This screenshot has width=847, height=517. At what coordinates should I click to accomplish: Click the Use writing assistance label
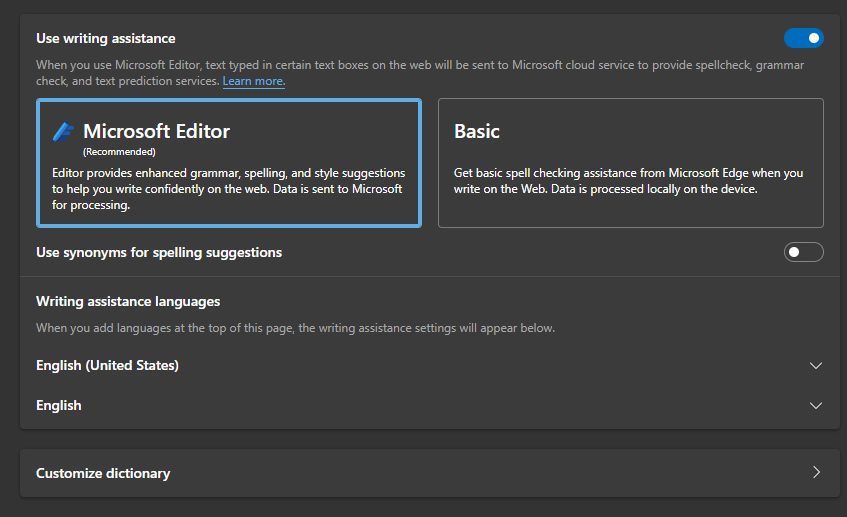coord(106,38)
